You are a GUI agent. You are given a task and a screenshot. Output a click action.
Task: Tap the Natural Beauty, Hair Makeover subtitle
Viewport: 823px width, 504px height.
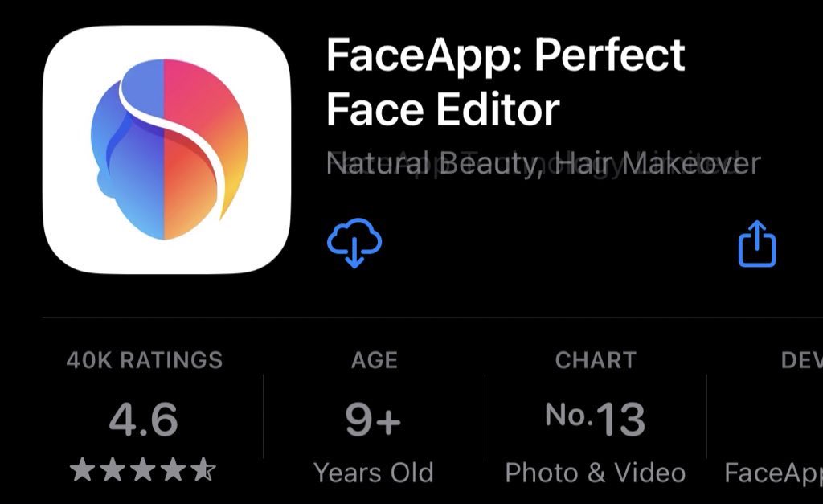[x=543, y=163]
